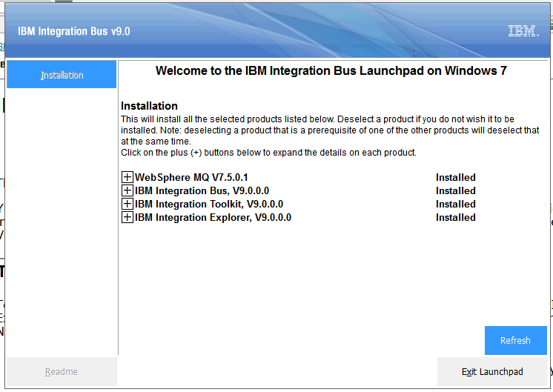Expand IBM Integration Toolkit V9.0.0.0 details
The height and width of the screenshot is (392, 553).
tap(128, 204)
